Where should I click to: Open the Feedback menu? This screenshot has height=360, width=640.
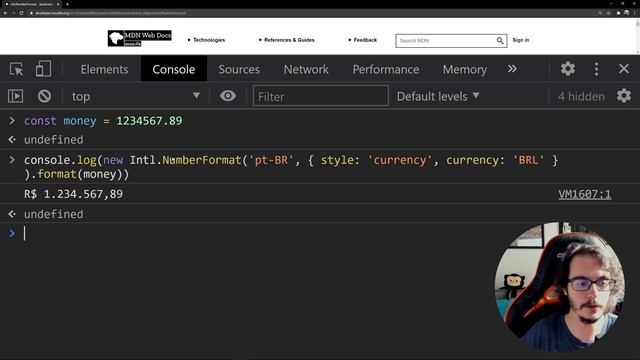click(363, 40)
